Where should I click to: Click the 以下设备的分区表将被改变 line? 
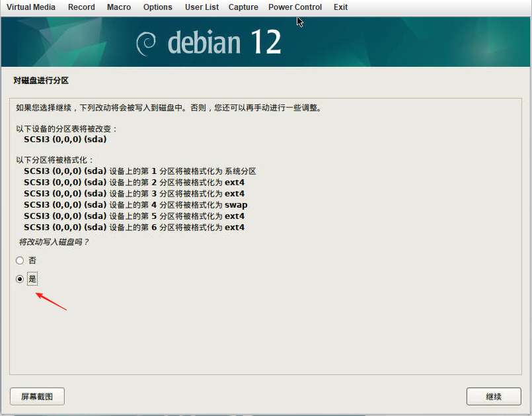pos(67,129)
